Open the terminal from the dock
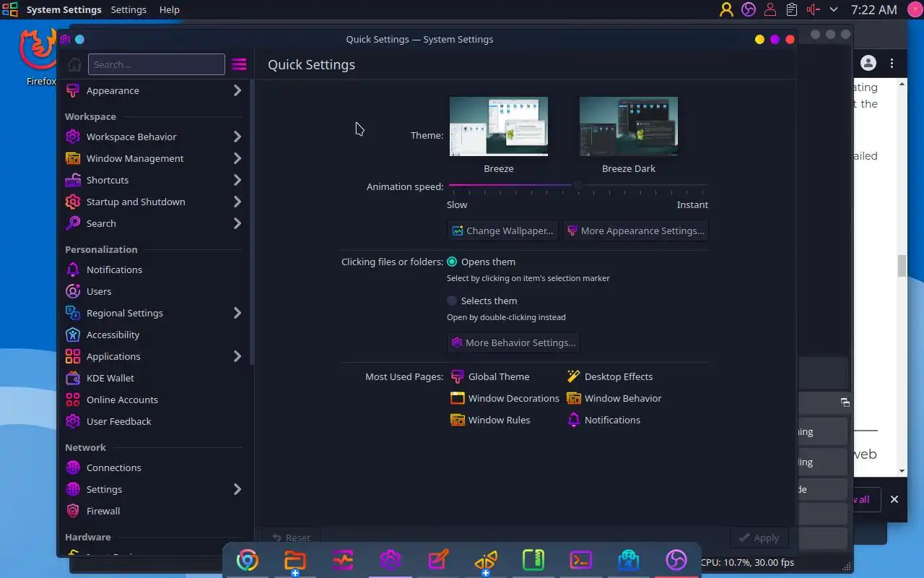The height and width of the screenshot is (578, 924). coord(581,561)
